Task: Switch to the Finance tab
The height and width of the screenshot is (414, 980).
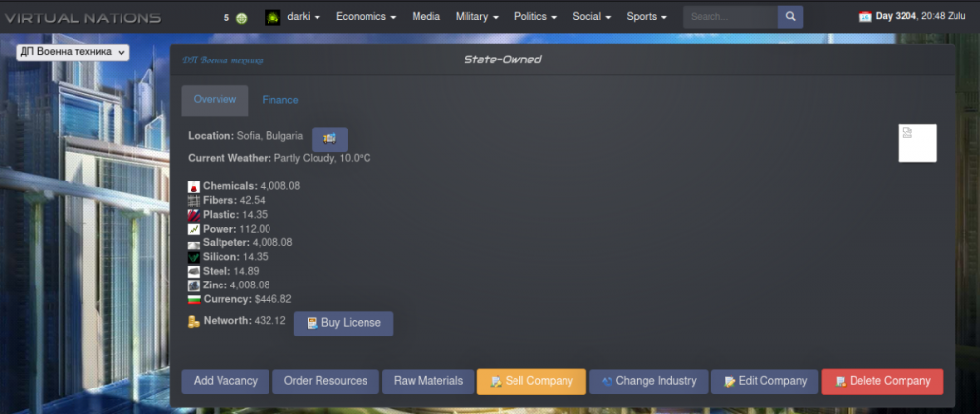Action: [280, 100]
